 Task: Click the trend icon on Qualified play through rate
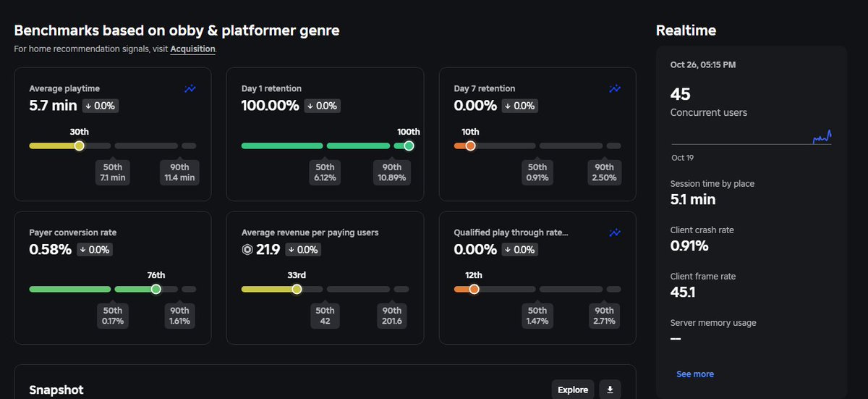[x=615, y=232]
